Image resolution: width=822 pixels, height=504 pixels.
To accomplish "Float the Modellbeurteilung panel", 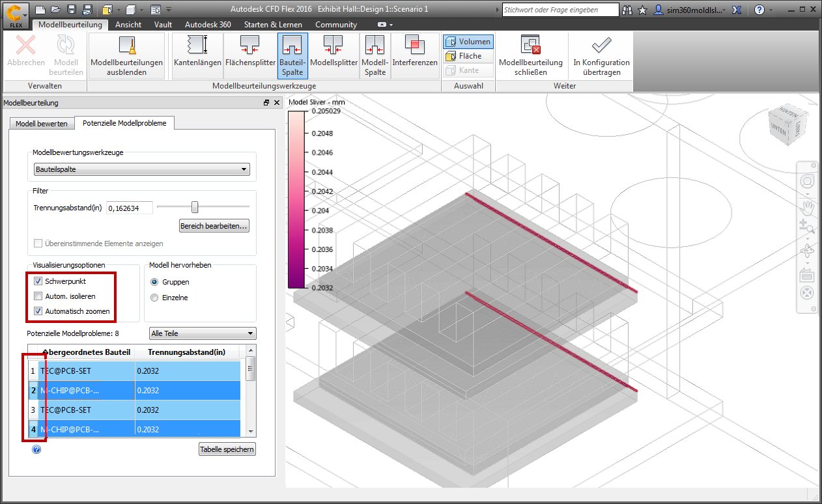I will pyautogui.click(x=266, y=103).
